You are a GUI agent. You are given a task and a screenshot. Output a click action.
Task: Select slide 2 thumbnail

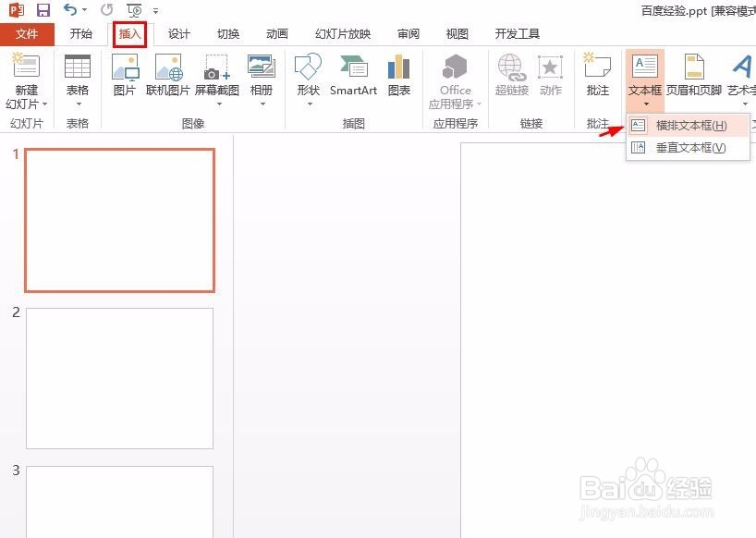[119, 378]
